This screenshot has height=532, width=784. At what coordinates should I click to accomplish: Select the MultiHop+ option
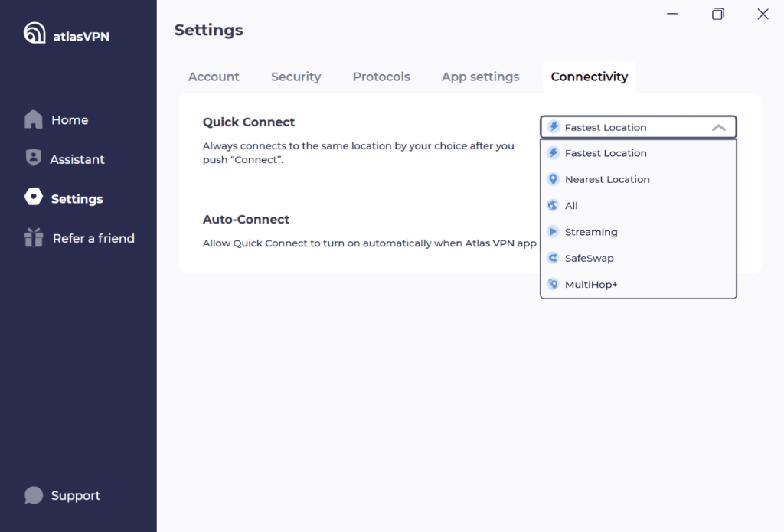[x=639, y=284]
